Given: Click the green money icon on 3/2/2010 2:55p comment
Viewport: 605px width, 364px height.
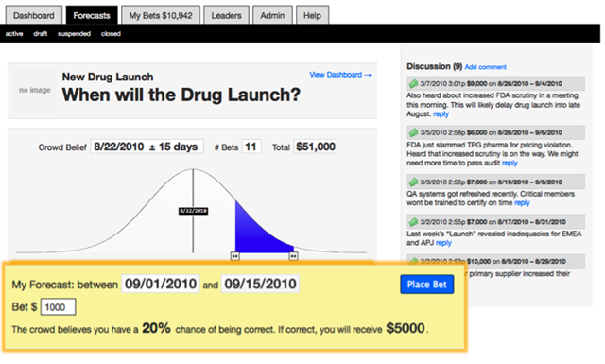Looking at the screenshot, I should click(414, 222).
